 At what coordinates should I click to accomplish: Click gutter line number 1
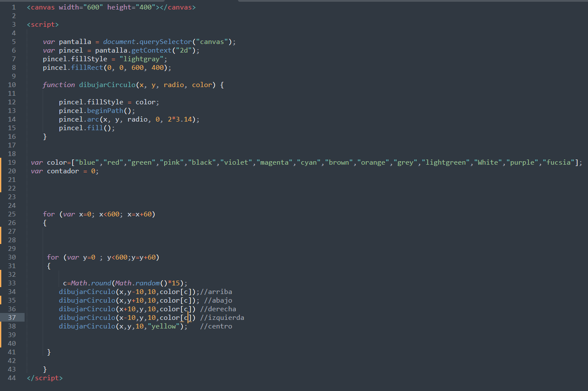point(14,7)
